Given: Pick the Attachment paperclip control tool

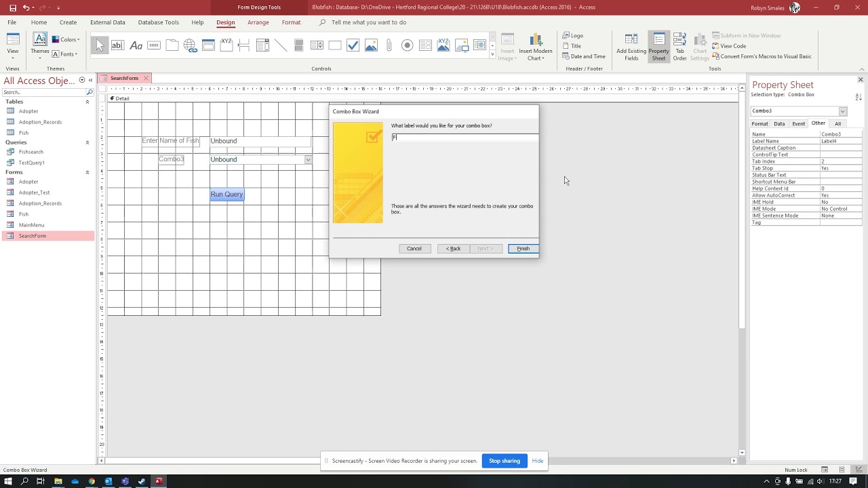Looking at the screenshot, I should pyautogui.click(x=389, y=45).
